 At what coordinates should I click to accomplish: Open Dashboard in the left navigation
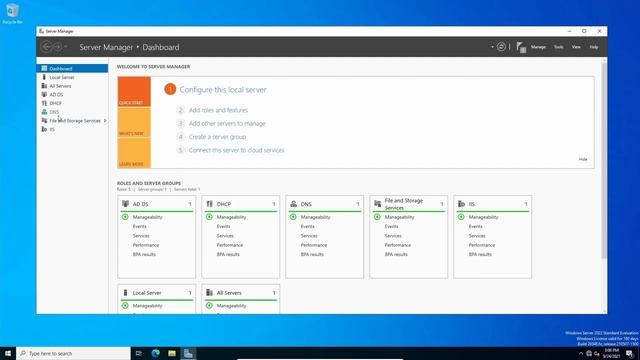(72, 69)
